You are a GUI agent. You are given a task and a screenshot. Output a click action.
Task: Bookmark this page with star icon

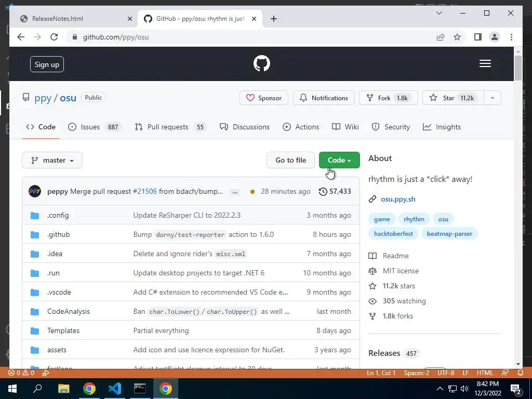pyautogui.click(x=457, y=37)
